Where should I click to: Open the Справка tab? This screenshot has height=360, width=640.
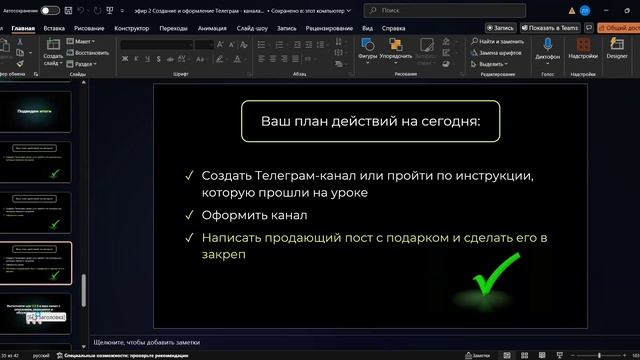[x=393, y=28]
